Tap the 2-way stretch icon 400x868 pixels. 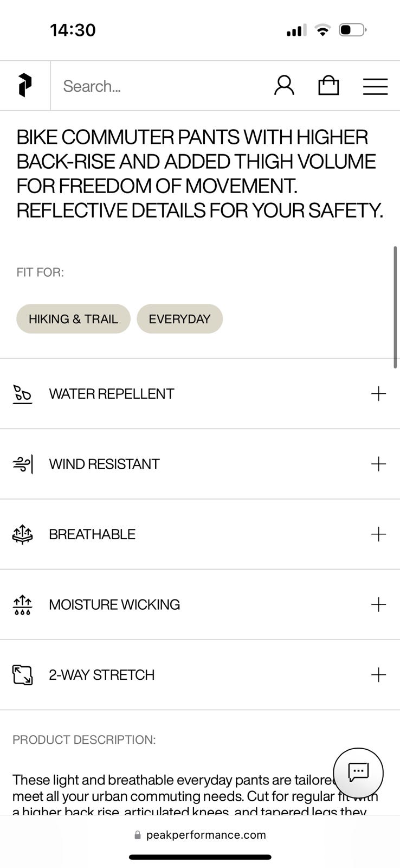[23, 675]
